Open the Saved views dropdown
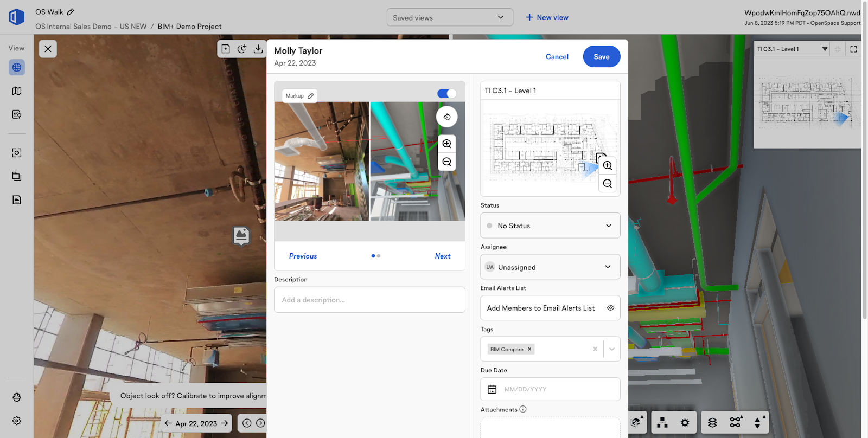The image size is (868, 438). tap(449, 17)
